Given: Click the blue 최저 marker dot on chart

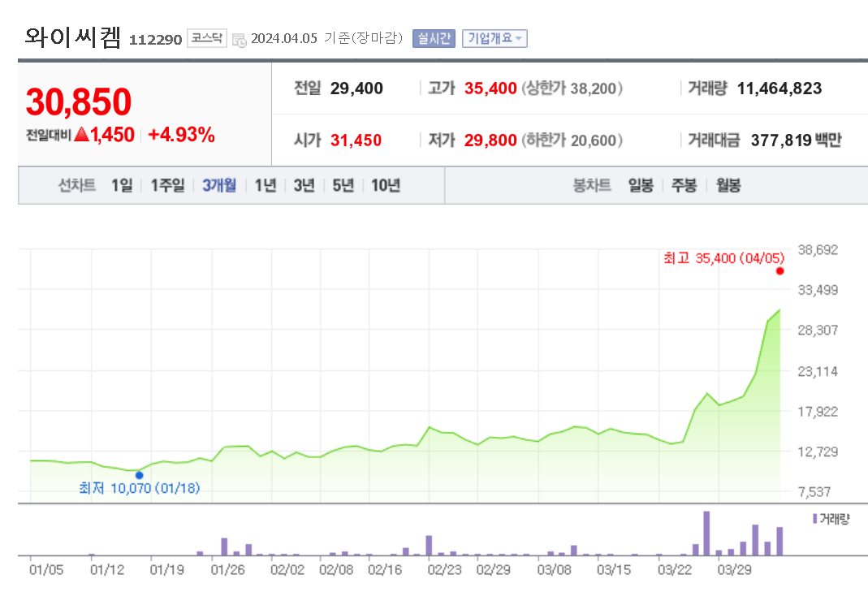Looking at the screenshot, I should pos(140,475).
